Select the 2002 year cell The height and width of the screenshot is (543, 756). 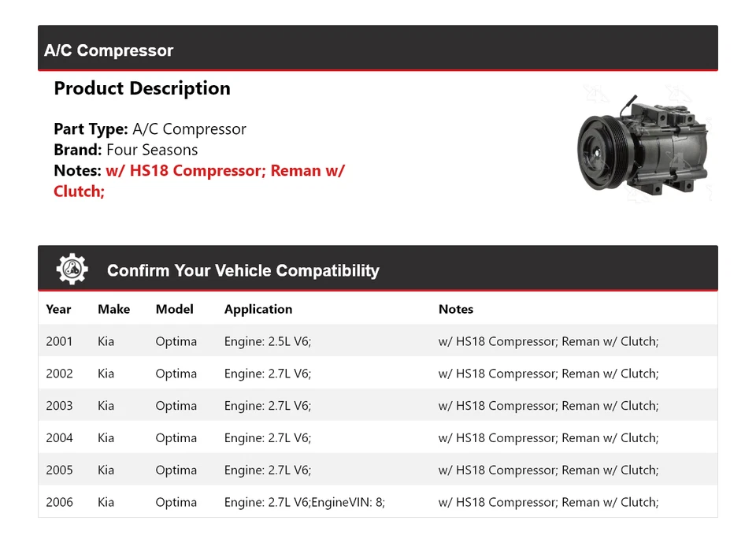pyautogui.click(x=59, y=374)
